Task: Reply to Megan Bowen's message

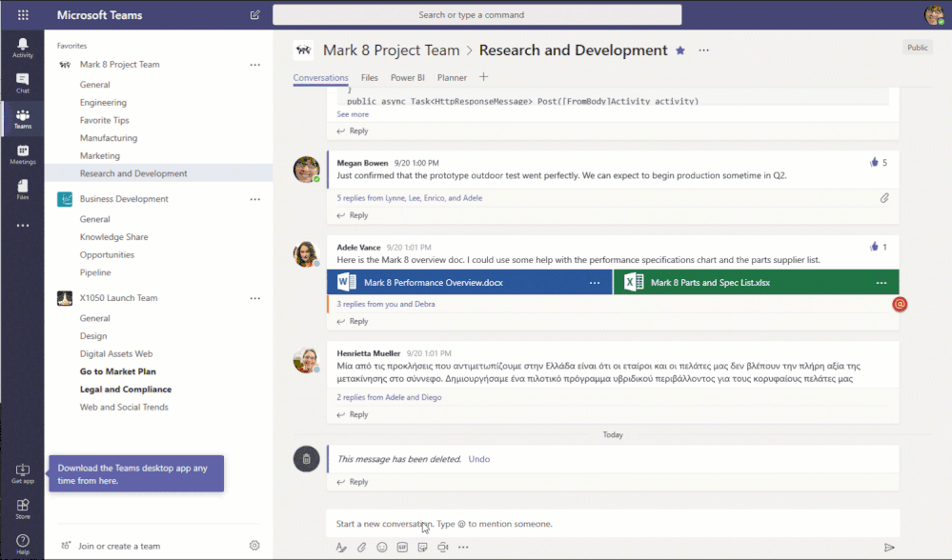Action: (353, 215)
